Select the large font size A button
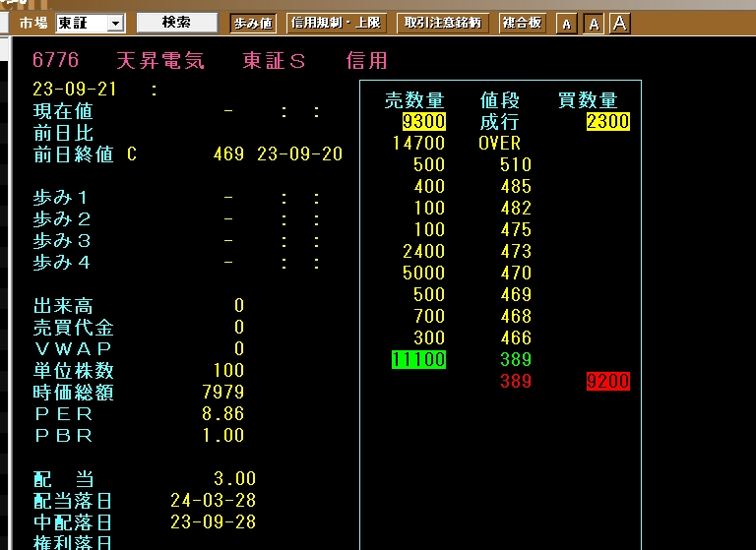 [x=620, y=24]
